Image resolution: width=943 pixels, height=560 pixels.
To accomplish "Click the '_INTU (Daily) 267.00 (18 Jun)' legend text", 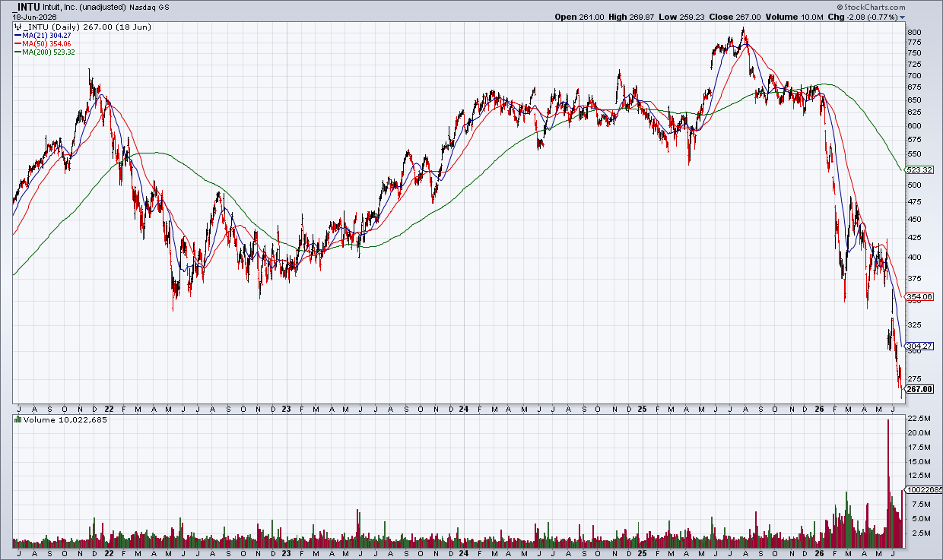I will 87,26.
